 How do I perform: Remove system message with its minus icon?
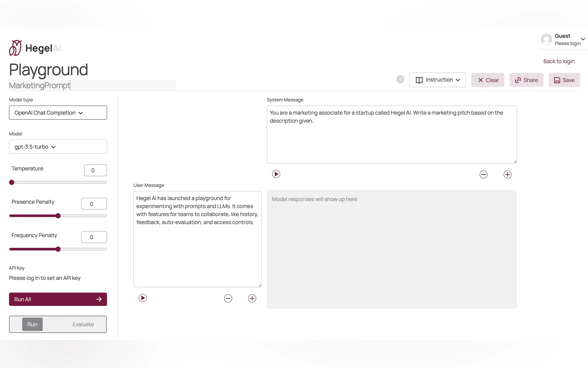(483, 174)
